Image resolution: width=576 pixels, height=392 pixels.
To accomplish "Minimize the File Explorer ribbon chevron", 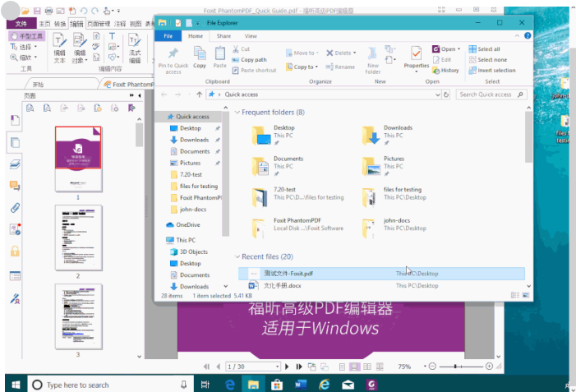I will [517, 35].
